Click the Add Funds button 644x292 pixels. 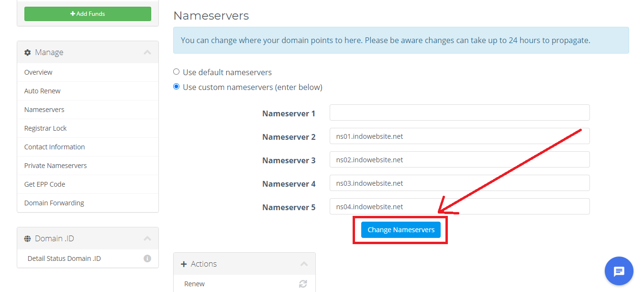(88, 13)
